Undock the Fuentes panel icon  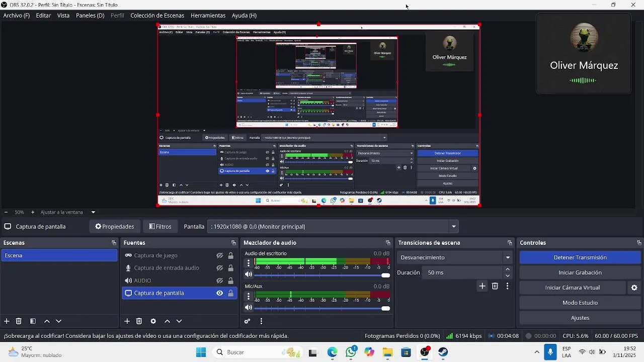(x=233, y=243)
